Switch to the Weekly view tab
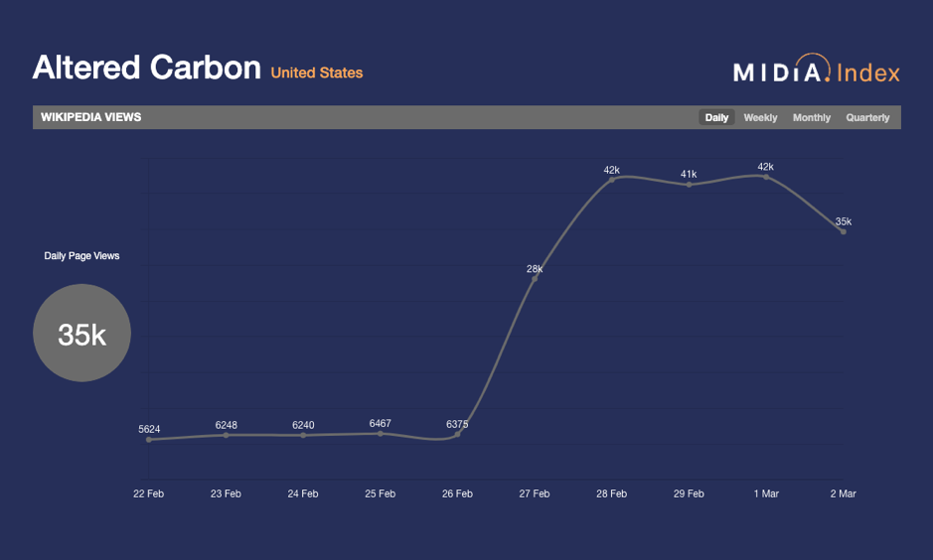933x560 pixels. pyautogui.click(x=760, y=118)
